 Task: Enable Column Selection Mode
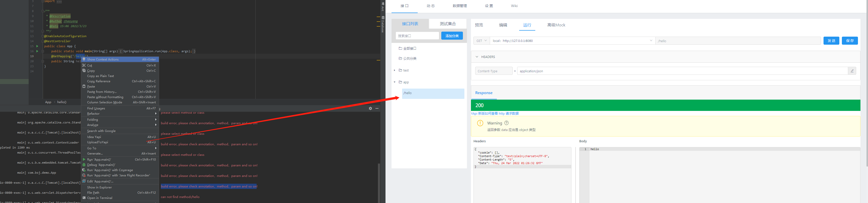120,102
